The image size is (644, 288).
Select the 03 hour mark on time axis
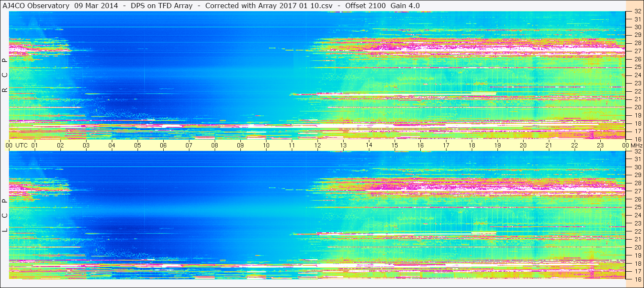[x=86, y=145]
